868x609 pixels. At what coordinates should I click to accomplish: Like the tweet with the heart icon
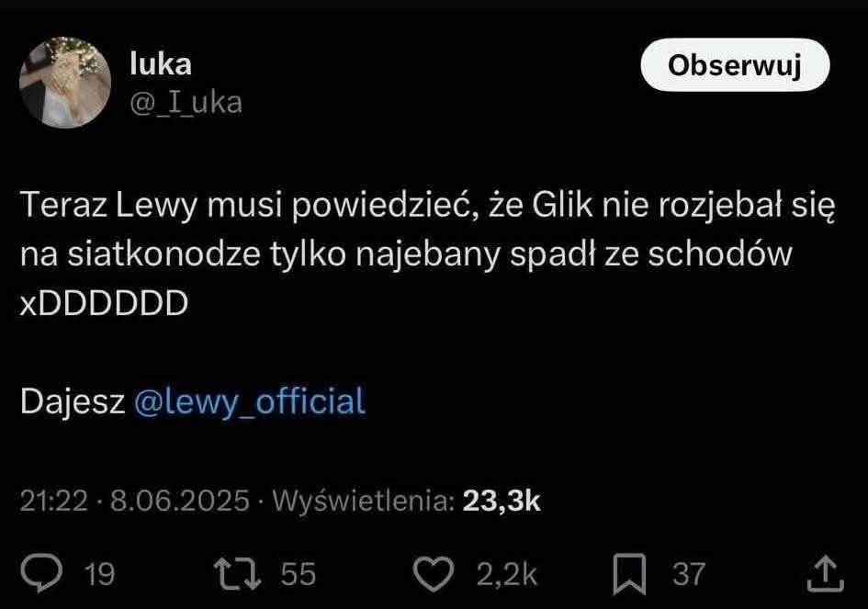coord(432,573)
